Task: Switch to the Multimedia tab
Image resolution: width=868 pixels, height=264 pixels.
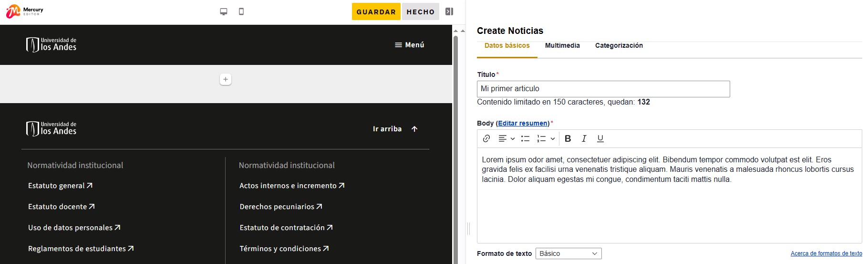Action: pos(562,45)
